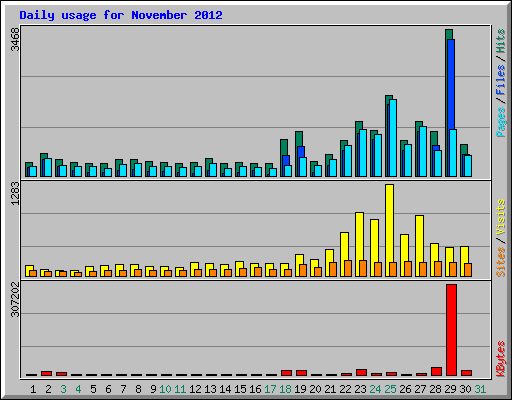Viewport: 512px width, 400px height.
Task: Click green weekend day label 11
Action: (x=180, y=389)
